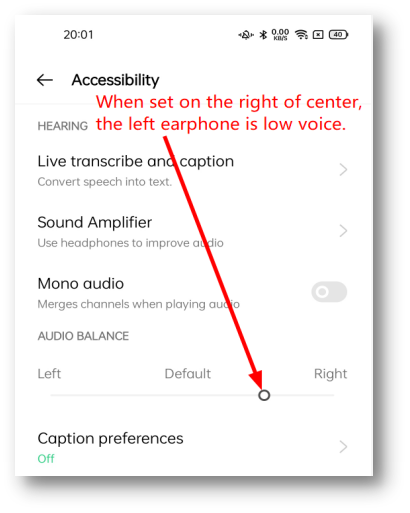Tap the 20:01 clock display
The height and width of the screenshot is (513, 410).
78,35
